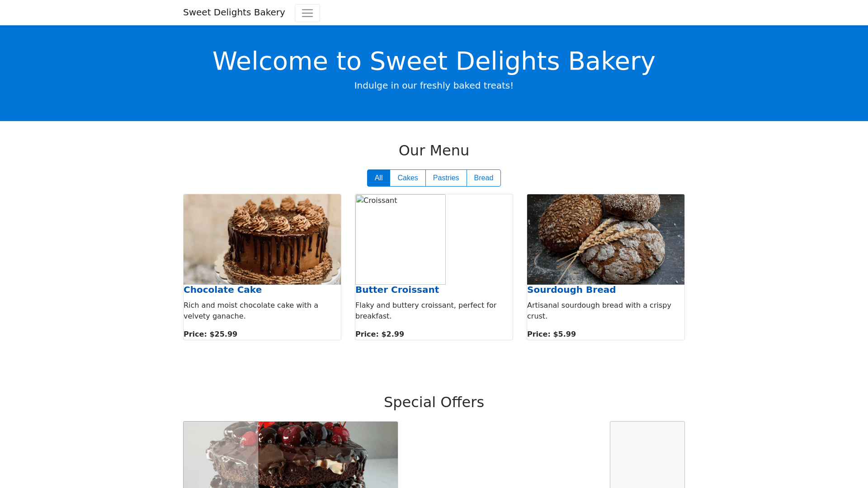Click the $2.99 croissant price
Screen dimensions: 868x488
click(x=380, y=334)
